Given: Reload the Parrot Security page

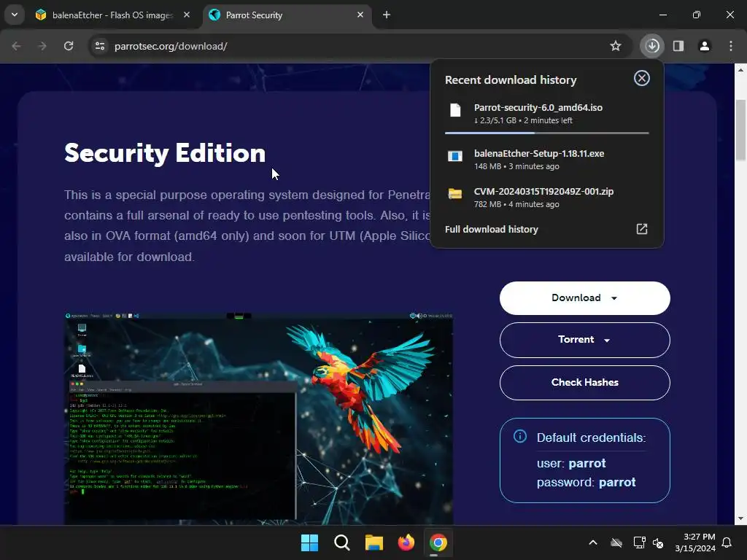Looking at the screenshot, I should pos(69,46).
